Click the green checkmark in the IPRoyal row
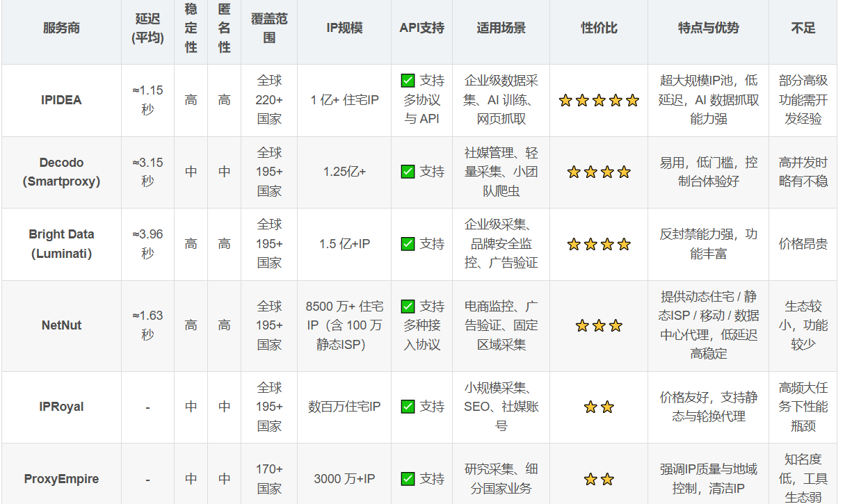The image size is (852, 504). coord(408,407)
